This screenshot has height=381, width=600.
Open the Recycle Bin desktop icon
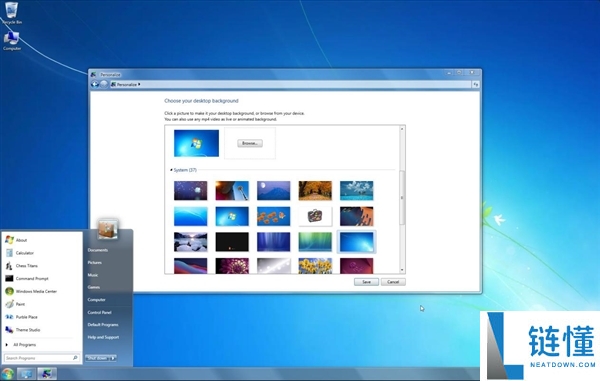tap(12, 13)
